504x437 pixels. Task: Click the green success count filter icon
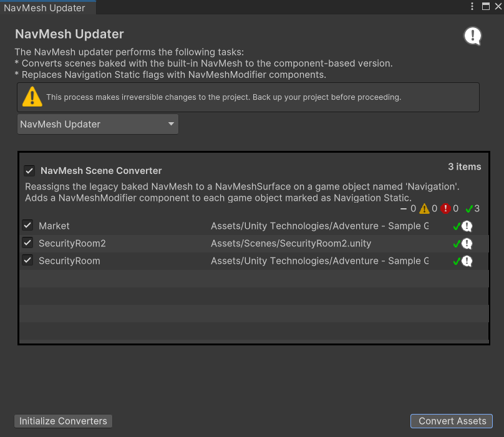pos(469,208)
